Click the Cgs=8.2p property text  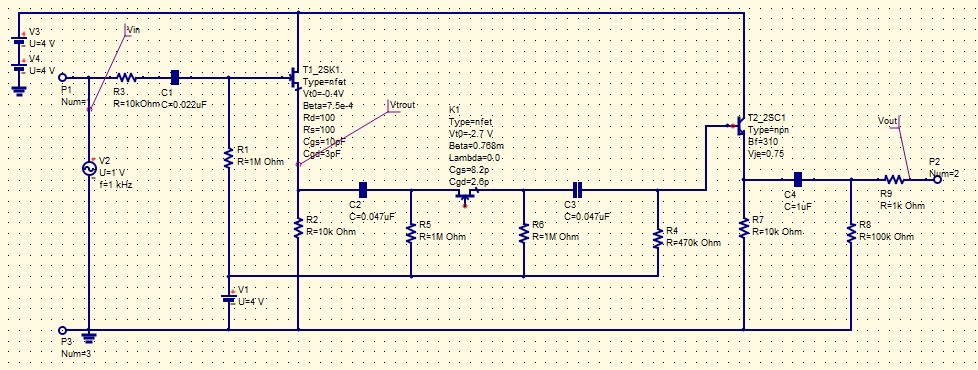(x=470, y=169)
